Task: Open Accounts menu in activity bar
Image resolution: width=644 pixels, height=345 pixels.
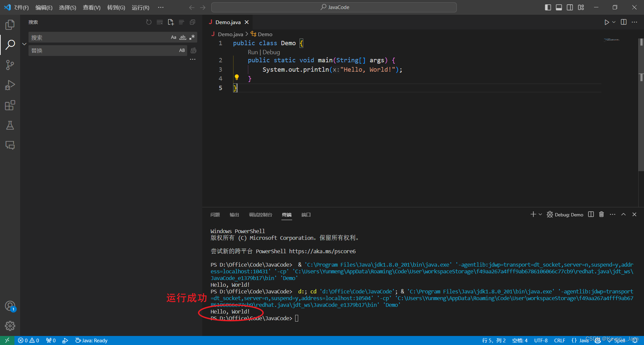Action: pyautogui.click(x=10, y=306)
